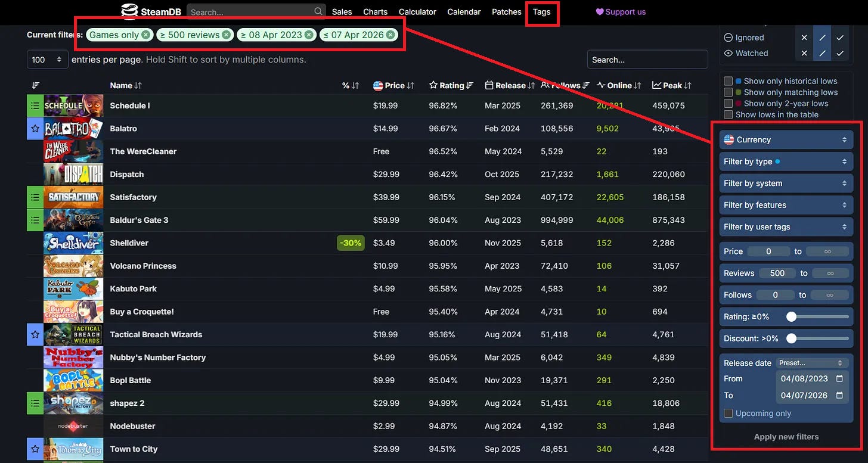The height and width of the screenshot is (463, 868).
Task: Open the Kabuto Park game thumbnail
Action: pyautogui.click(x=73, y=289)
